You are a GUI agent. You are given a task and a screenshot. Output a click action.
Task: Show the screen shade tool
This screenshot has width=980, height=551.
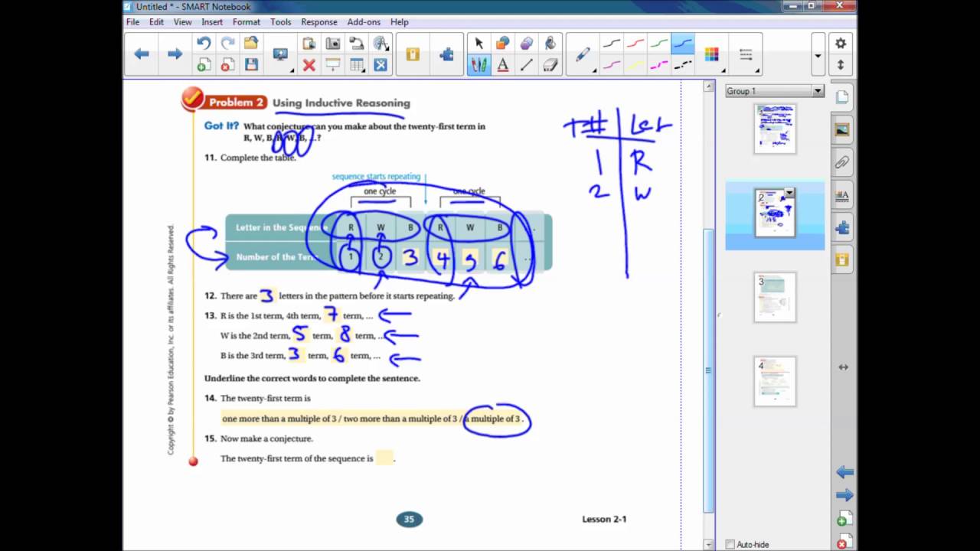tap(333, 66)
